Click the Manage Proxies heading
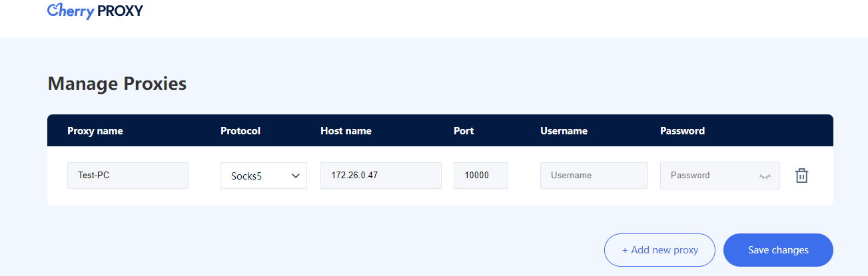868x276 pixels. pos(117,84)
